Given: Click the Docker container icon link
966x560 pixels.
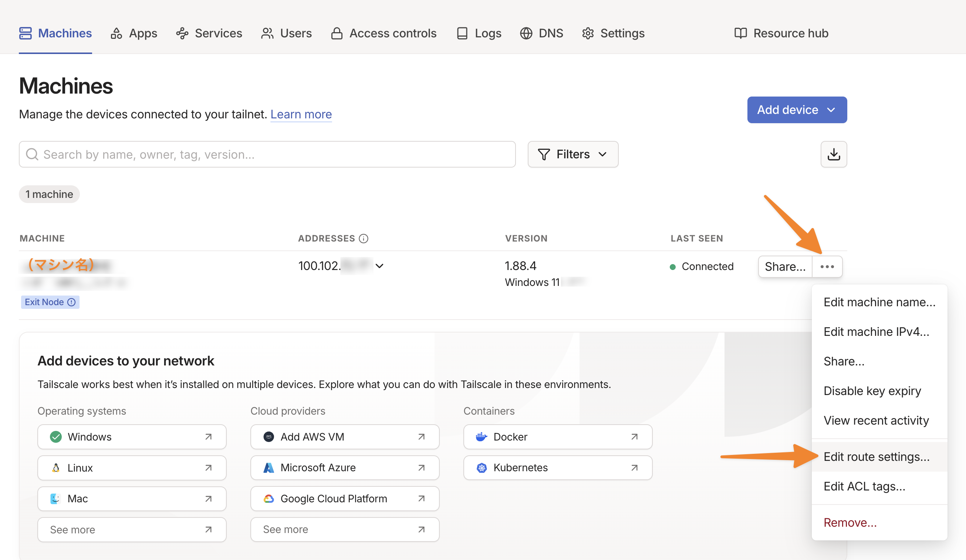Looking at the screenshot, I should click(x=481, y=436).
